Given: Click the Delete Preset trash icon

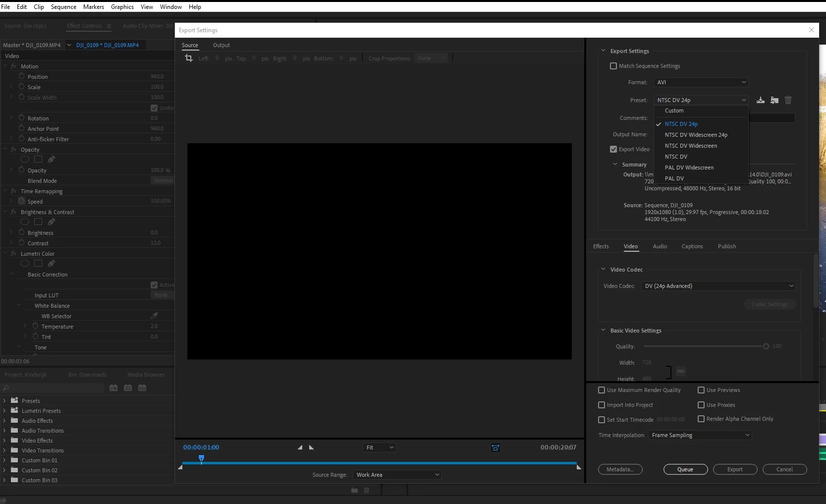Looking at the screenshot, I should pos(788,100).
